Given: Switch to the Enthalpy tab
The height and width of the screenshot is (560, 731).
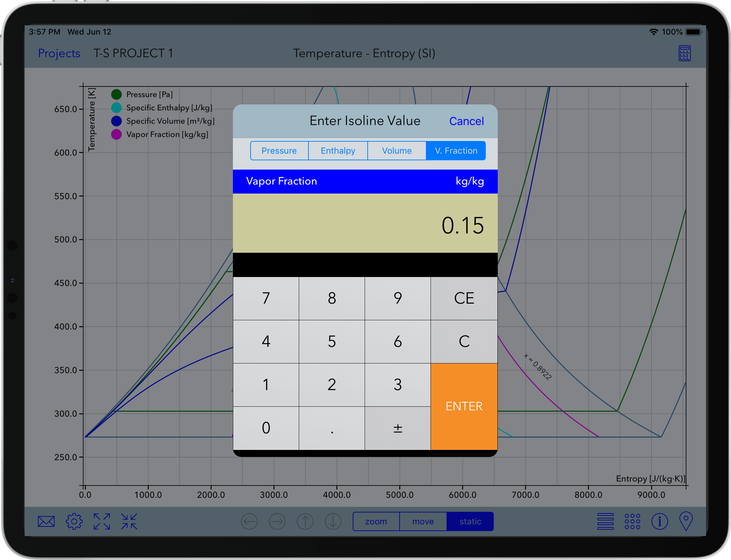Looking at the screenshot, I should (338, 150).
